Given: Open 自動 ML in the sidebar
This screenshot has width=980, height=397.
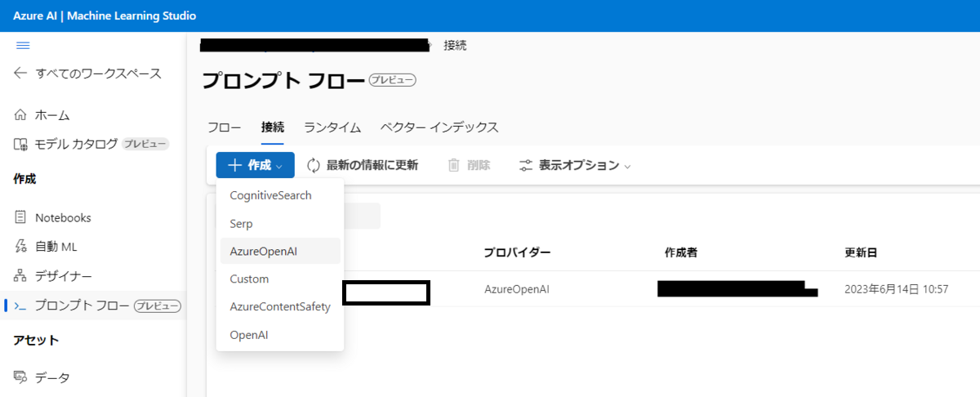Looking at the screenshot, I should [56, 247].
